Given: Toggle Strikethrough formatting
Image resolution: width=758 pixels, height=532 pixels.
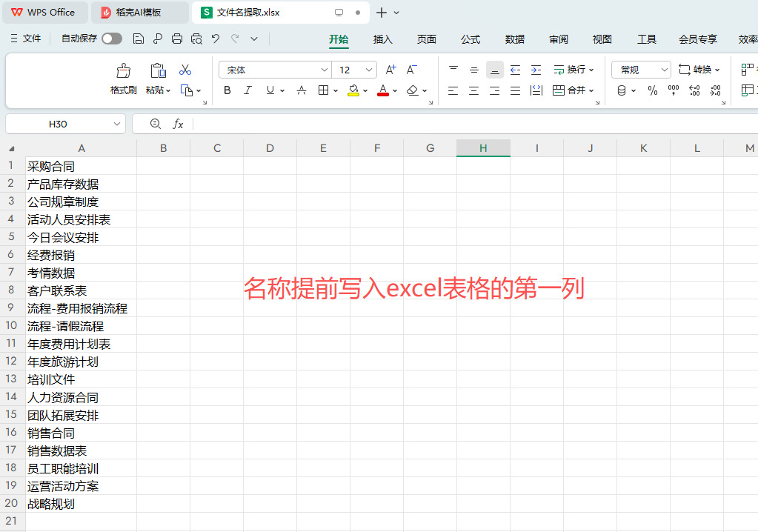Looking at the screenshot, I should (x=301, y=90).
